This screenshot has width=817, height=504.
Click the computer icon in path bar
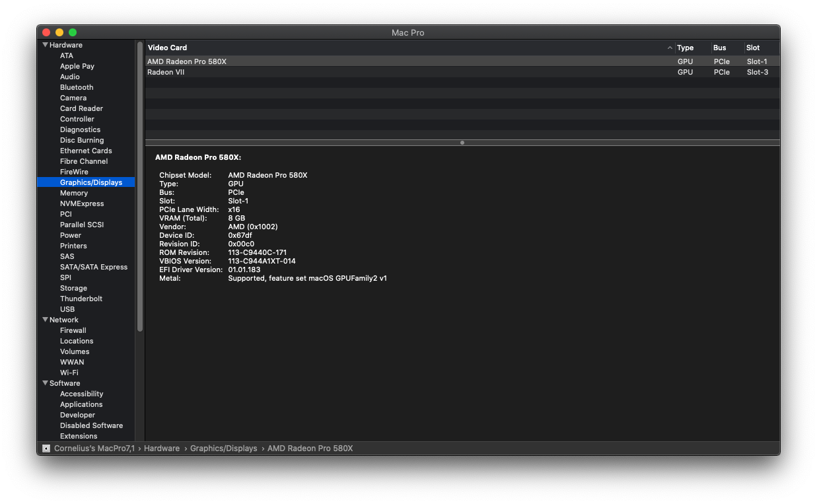(x=46, y=449)
